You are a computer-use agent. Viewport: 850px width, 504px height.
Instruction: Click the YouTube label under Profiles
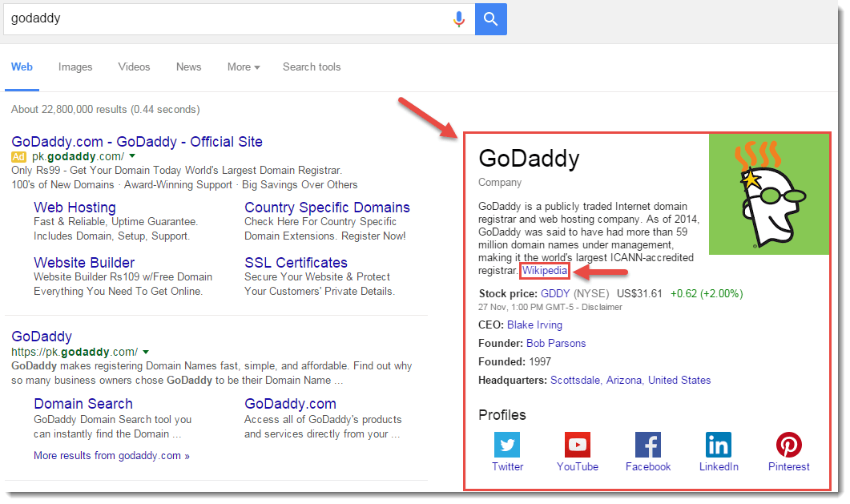578,466
